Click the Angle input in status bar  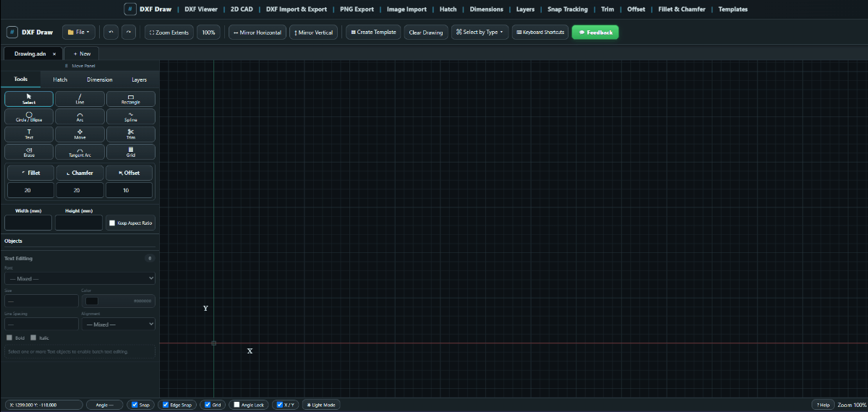pyautogui.click(x=105, y=405)
